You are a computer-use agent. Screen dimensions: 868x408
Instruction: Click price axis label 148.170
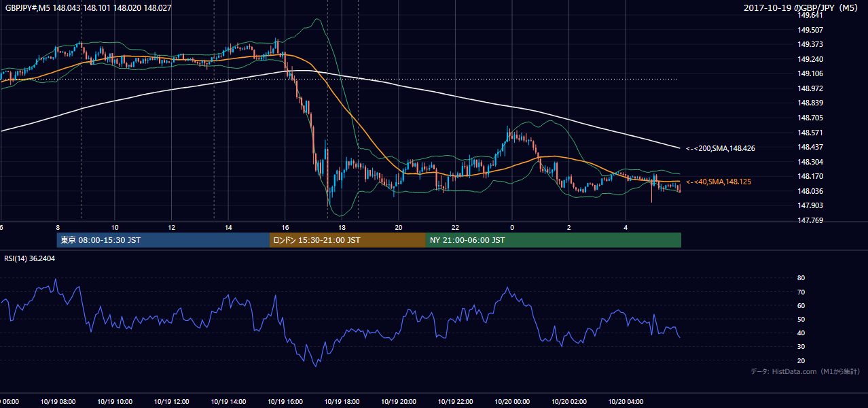point(810,176)
